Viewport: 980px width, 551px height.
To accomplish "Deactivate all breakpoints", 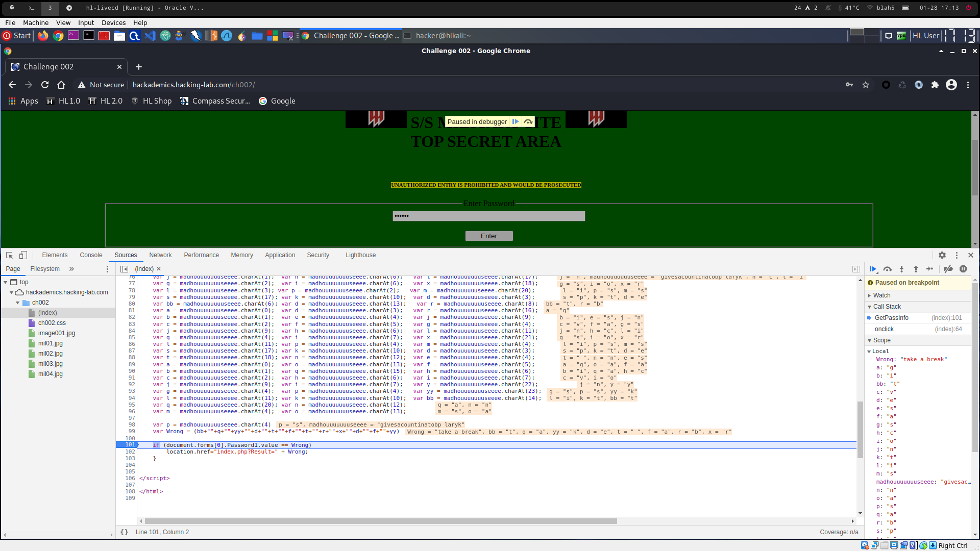I will point(948,269).
